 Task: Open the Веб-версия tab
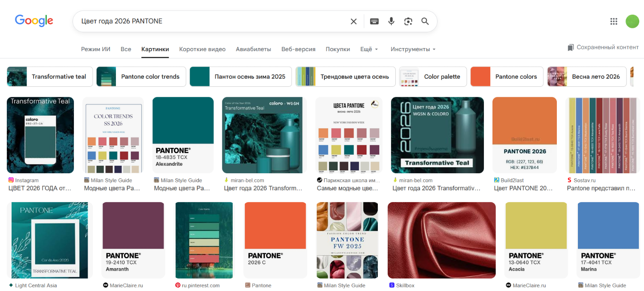pyautogui.click(x=298, y=49)
